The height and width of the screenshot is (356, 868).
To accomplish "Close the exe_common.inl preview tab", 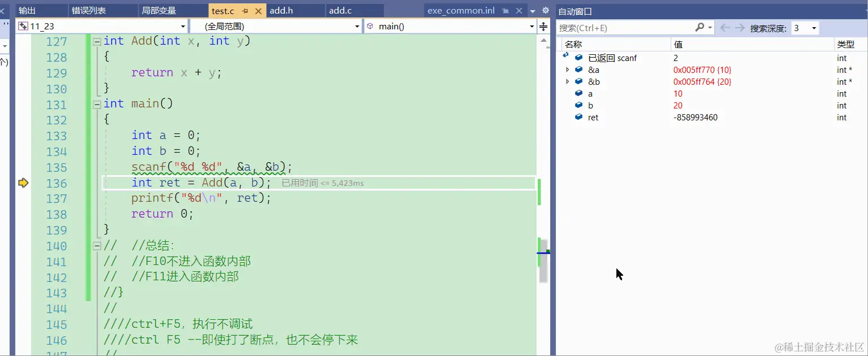I will (518, 11).
